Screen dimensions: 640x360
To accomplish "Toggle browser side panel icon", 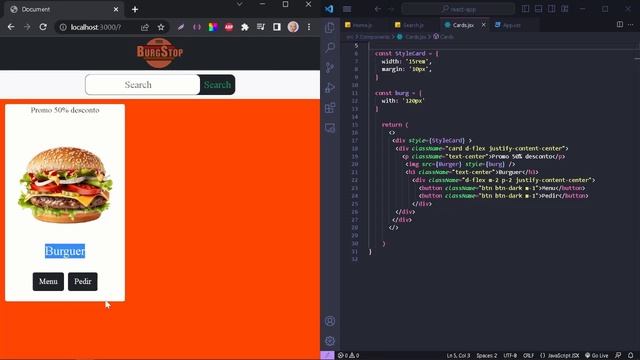I will coord(277,27).
